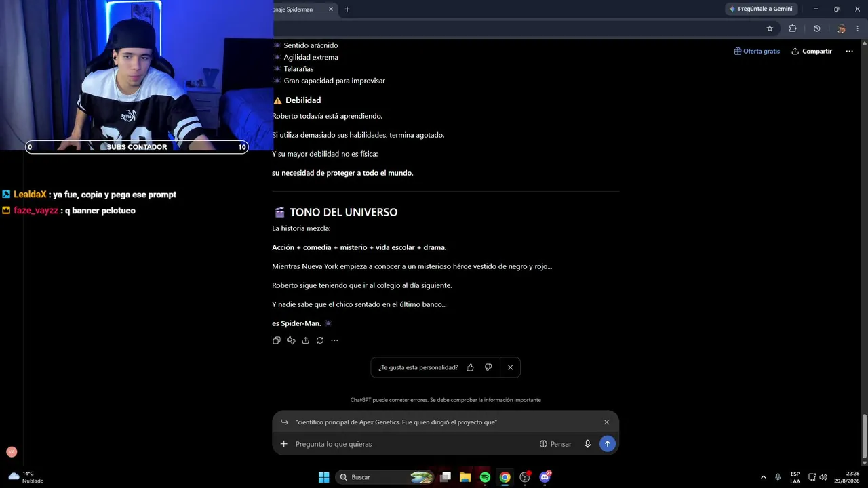Click the 'Agilidad extrema' list item

coord(311,57)
